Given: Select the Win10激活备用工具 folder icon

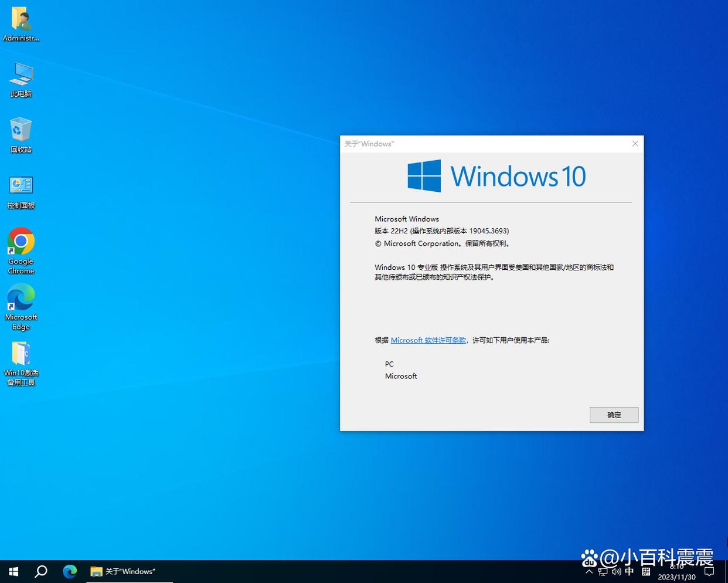Looking at the screenshot, I should pyautogui.click(x=21, y=357).
